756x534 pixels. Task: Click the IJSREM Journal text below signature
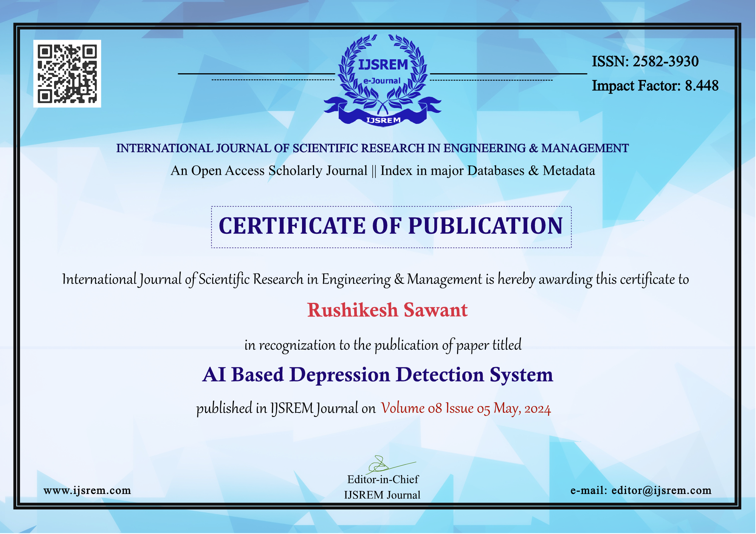[382, 495]
